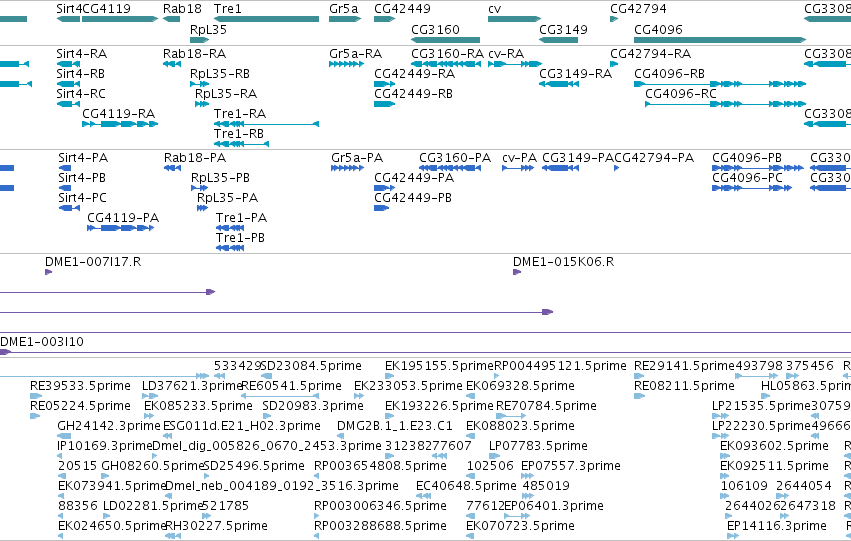Select the Gr5a-RA transcript
The image size is (851, 541).
(x=346, y=64)
